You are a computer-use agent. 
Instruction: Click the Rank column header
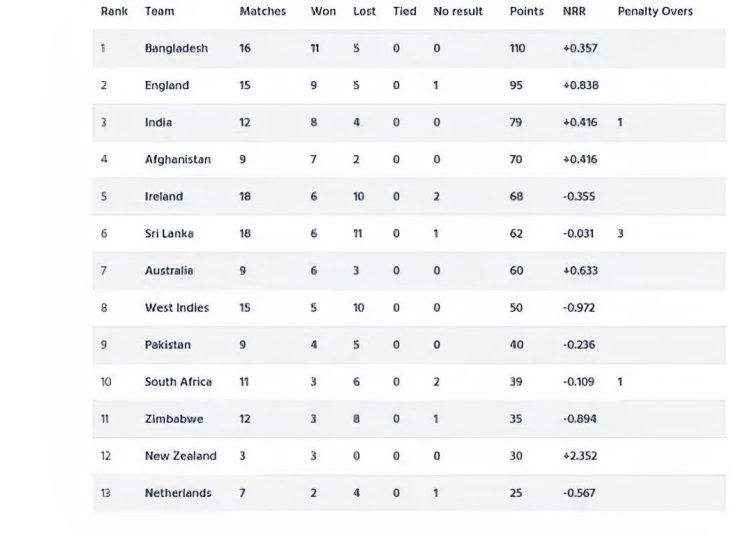pyautogui.click(x=114, y=11)
